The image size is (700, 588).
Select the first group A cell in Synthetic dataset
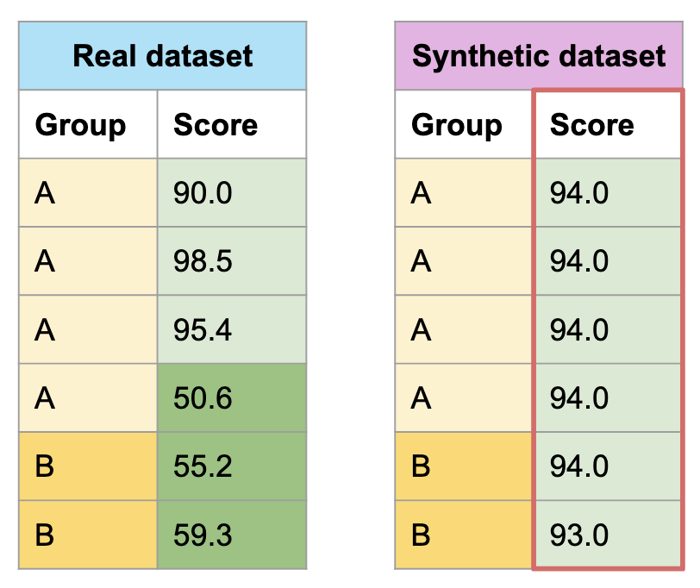pyautogui.click(x=464, y=193)
